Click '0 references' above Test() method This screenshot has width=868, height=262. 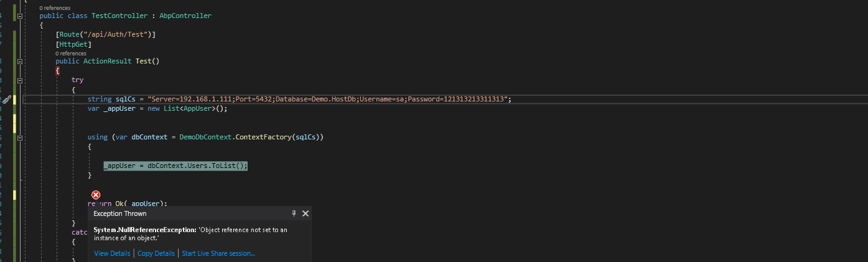(71, 54)
